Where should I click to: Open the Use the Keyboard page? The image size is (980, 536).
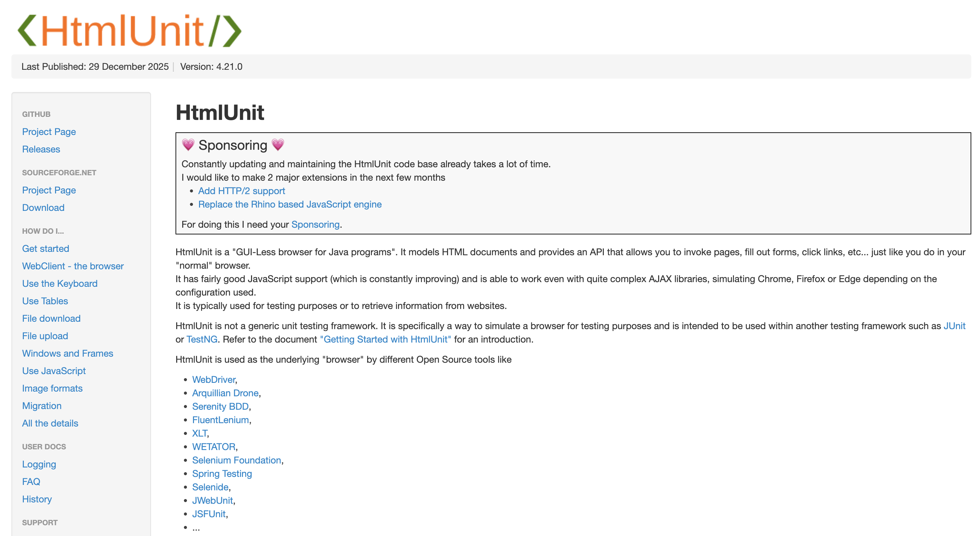pyautogui.click(x=60, y=283)
